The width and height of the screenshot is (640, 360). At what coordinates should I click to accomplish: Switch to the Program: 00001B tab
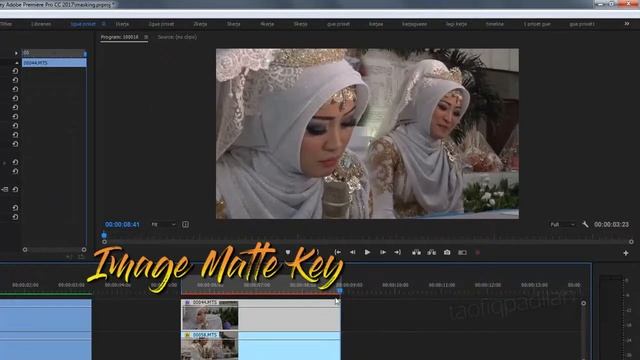point(120,37)
